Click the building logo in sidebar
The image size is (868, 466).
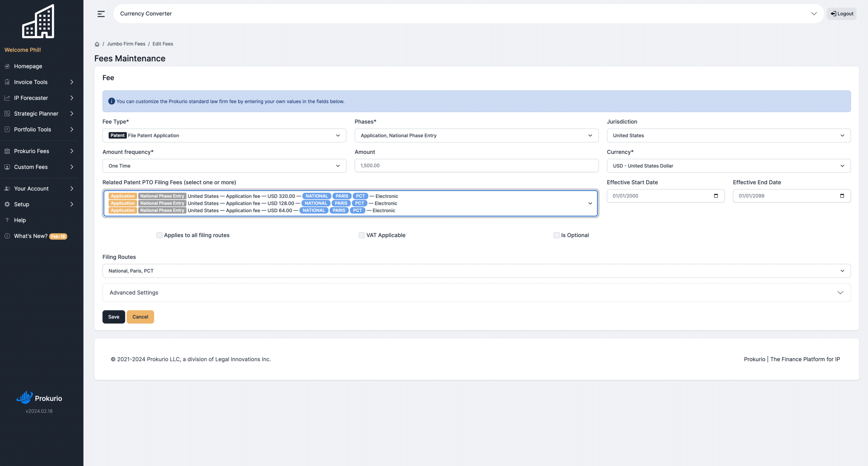[38, 21]
